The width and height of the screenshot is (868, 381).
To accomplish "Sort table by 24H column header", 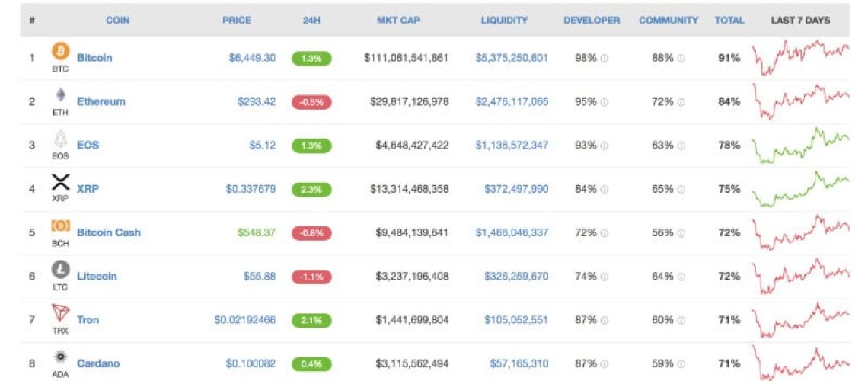I will coord(311,21).
